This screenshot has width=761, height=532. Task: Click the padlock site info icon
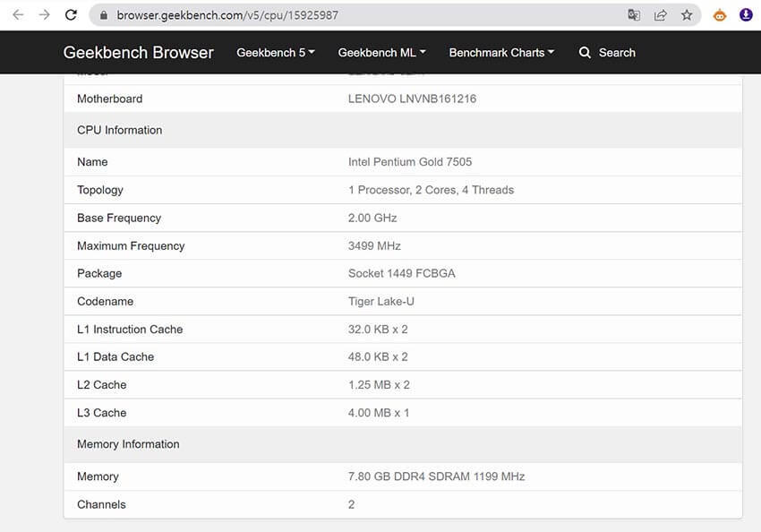click(103, 15)
